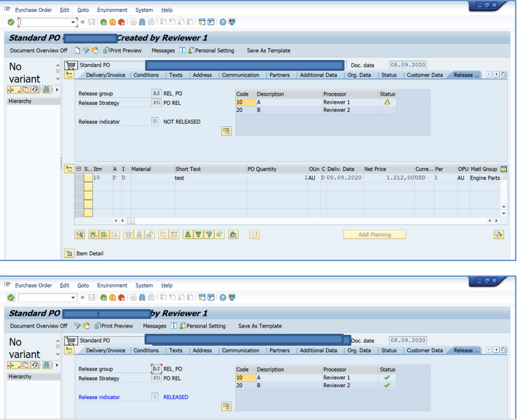Open Customize Local Layout monitor icon in the NOT RELEASED window
Image resolution: width=517 pixels, height=420 pixels.
point(232,22)
